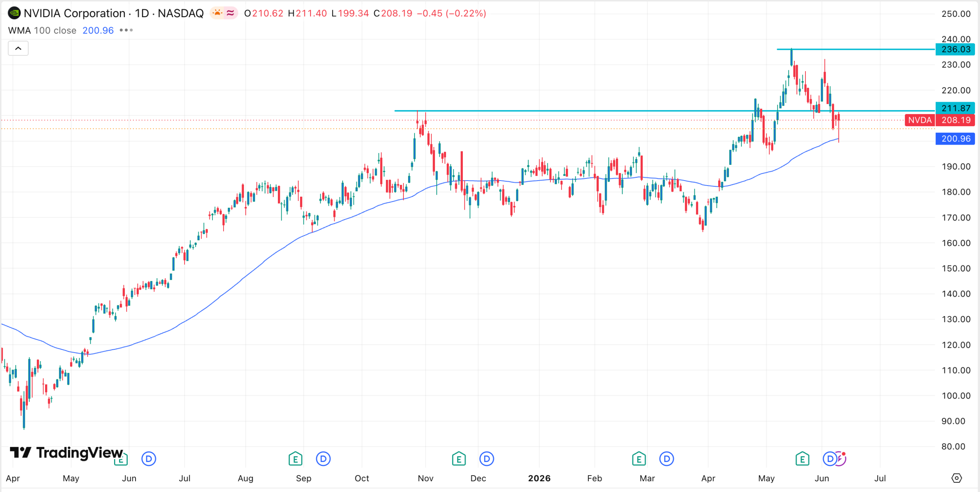Open the leftmost dividend D marker
Screen dimensions: 980x492
coord(149,458)
